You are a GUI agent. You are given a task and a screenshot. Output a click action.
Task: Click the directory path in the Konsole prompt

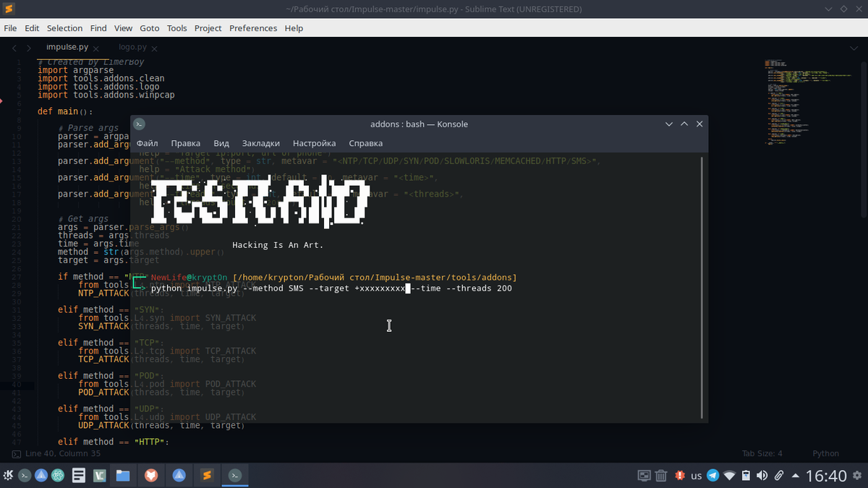pyautogui.click(x=375, y=278)
